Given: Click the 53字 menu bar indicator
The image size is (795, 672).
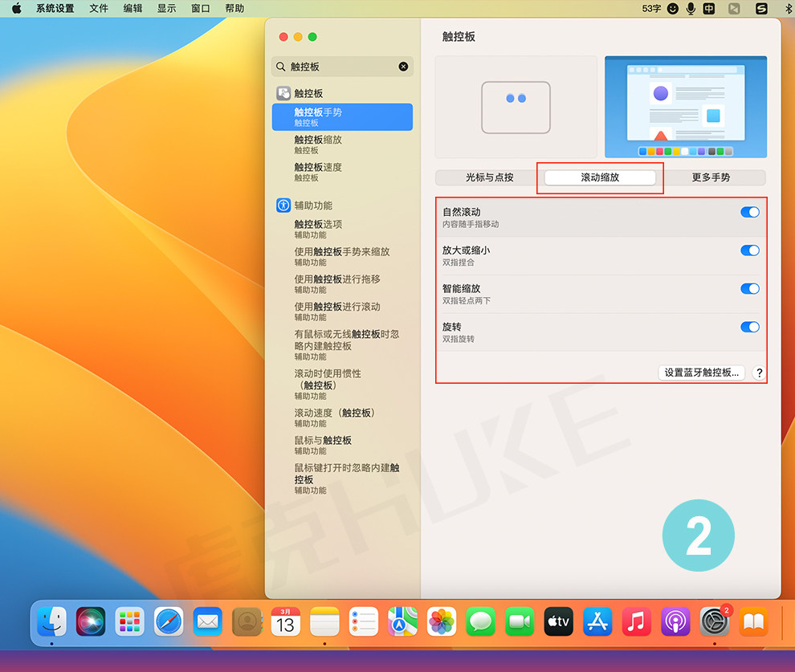Looking at the screenshot, I should click(651, 8).
